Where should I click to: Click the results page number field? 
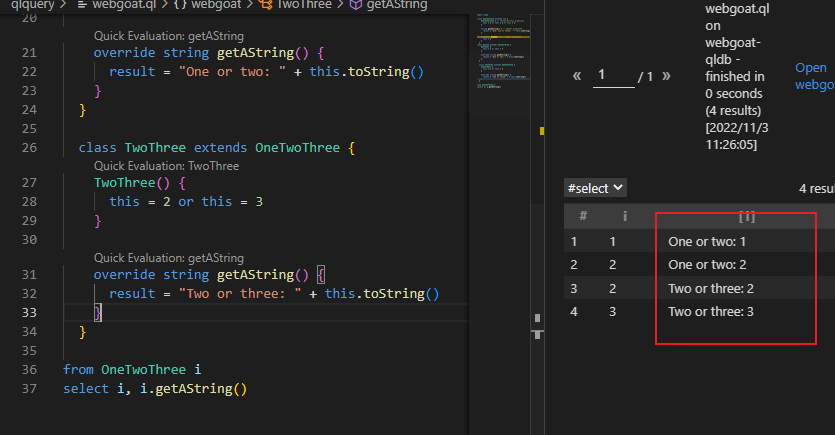tap(613, 76)
